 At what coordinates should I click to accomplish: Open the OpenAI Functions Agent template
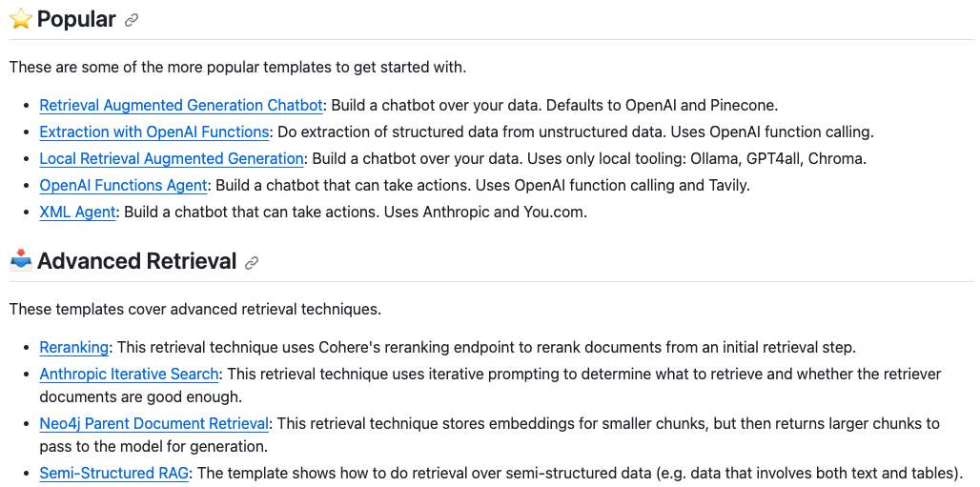123,186
